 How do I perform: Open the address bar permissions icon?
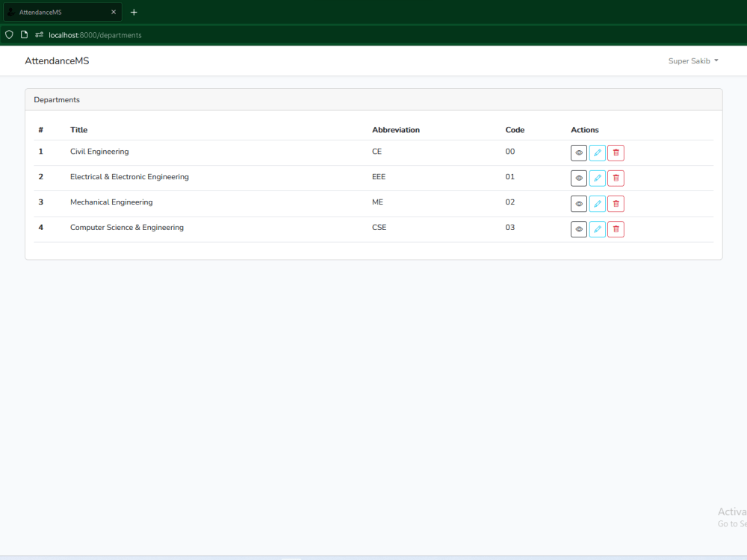pos(38,34)
